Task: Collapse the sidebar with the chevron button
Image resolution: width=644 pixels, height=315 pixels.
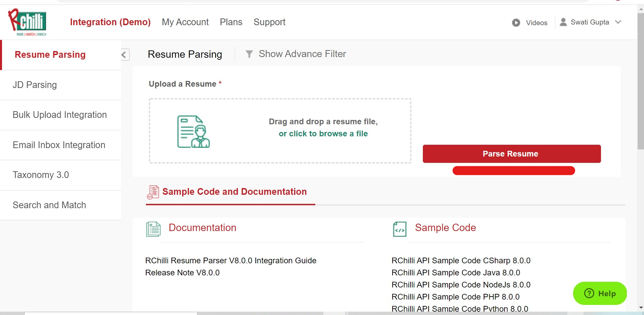Action: (x=125, y=55)
